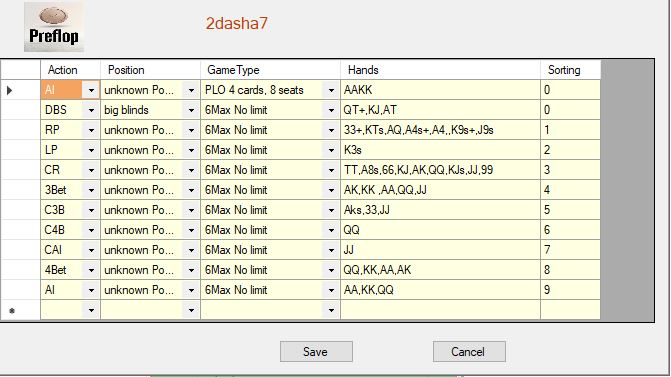Edit hands cell with QT+,KJ,AT

click(440, 110)
